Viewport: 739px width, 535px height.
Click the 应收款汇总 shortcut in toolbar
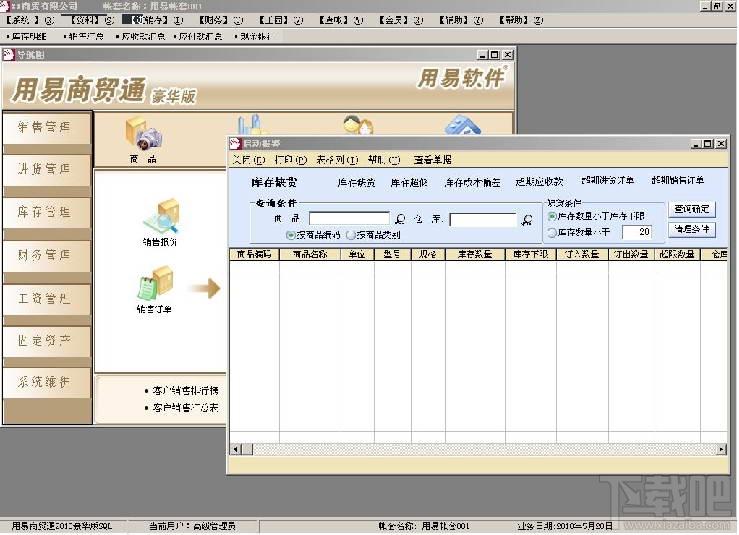[141, 36]
